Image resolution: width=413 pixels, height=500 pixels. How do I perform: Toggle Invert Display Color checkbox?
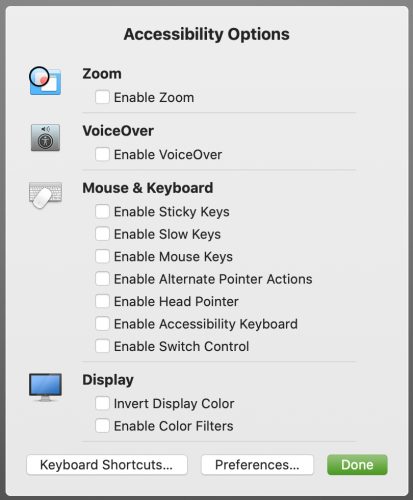point(102,403)
